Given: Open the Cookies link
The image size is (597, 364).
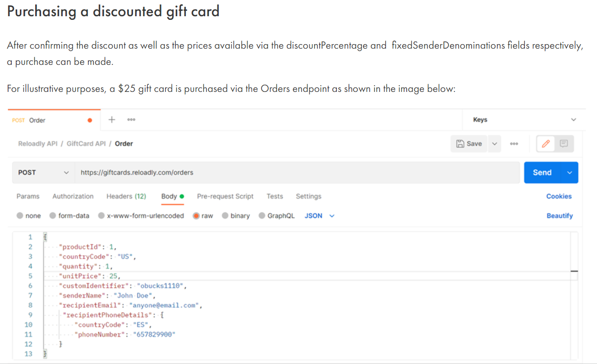Looking at the screenshot, I should [x=559, y=196].
